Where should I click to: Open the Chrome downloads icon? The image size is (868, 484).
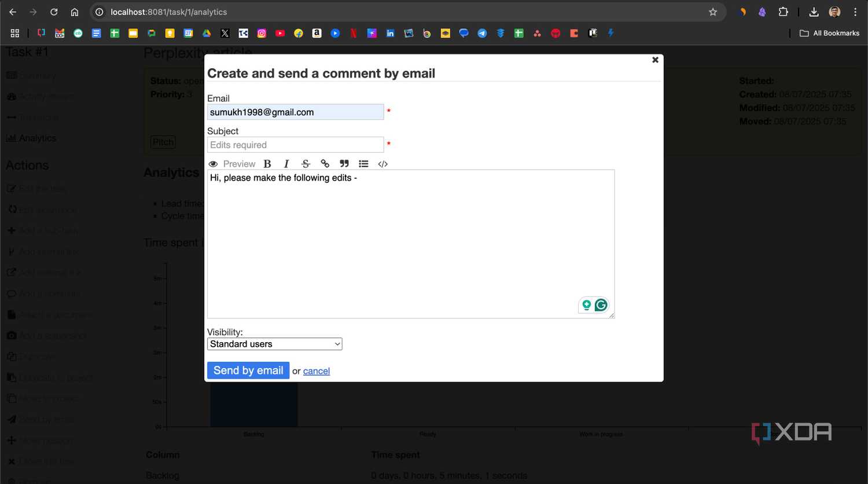click(814, 12)
